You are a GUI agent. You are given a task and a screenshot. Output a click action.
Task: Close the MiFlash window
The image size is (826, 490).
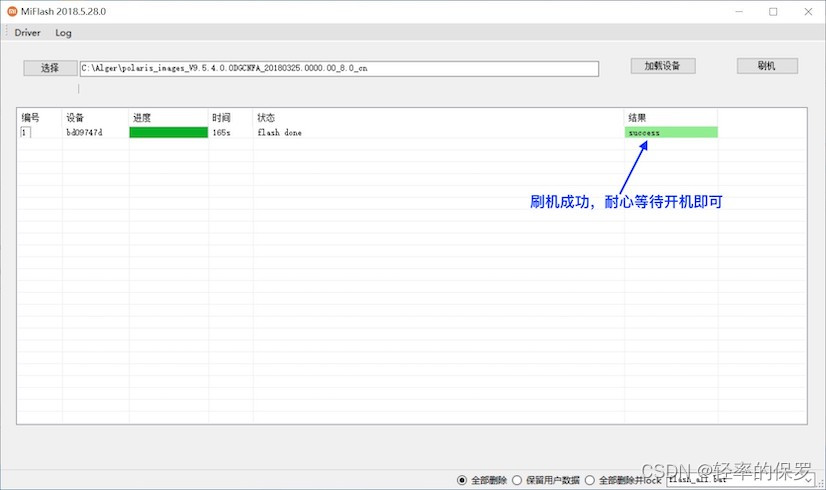point(808,12)
